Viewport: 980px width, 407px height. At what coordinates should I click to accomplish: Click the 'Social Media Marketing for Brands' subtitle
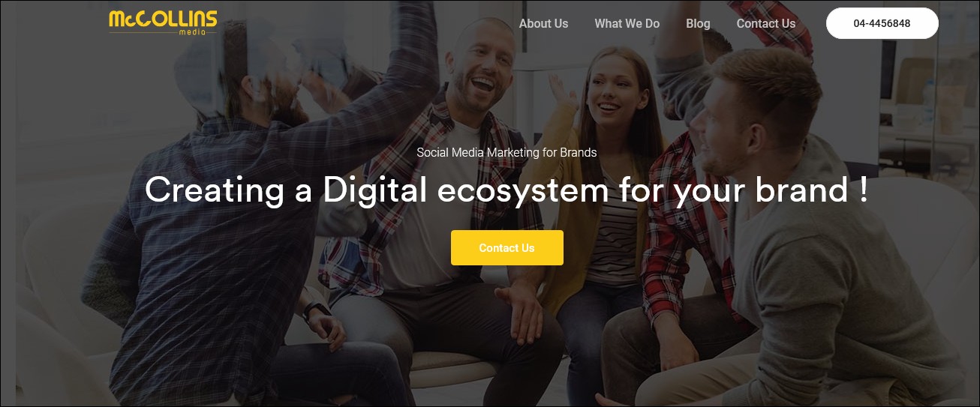pyautogui.click(x=507, y=152)
